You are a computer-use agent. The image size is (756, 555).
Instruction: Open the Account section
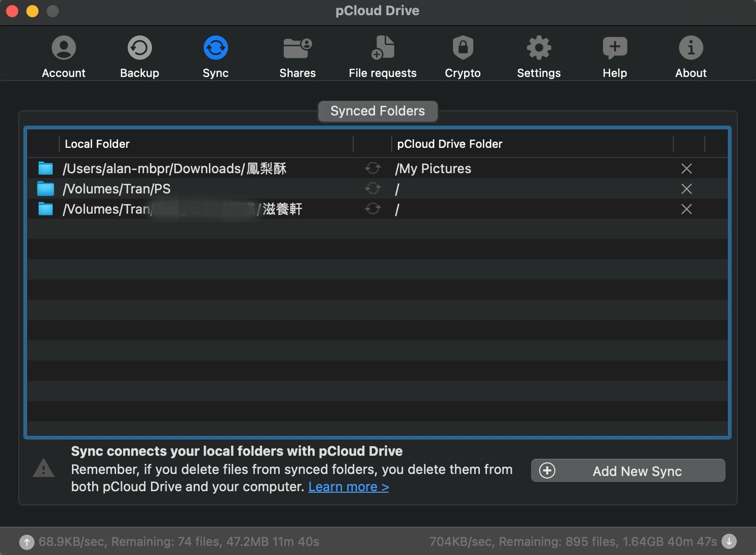click(63, 57)
